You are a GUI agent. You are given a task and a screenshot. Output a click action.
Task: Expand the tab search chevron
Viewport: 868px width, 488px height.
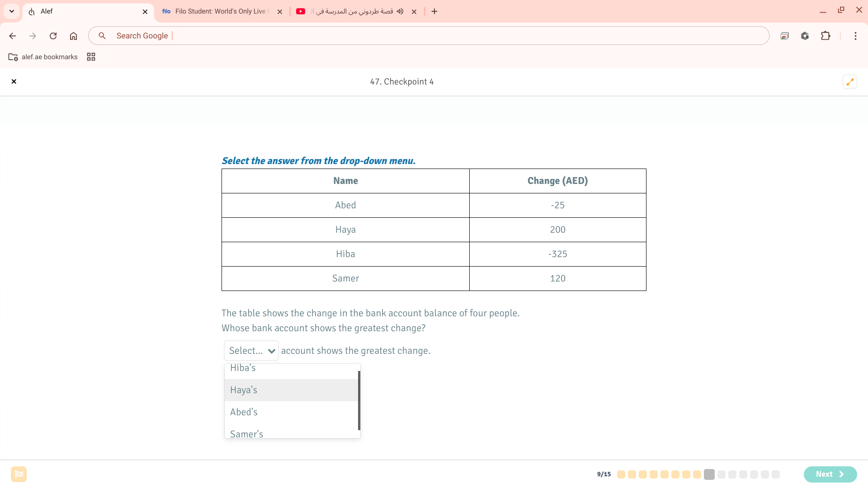12,11
